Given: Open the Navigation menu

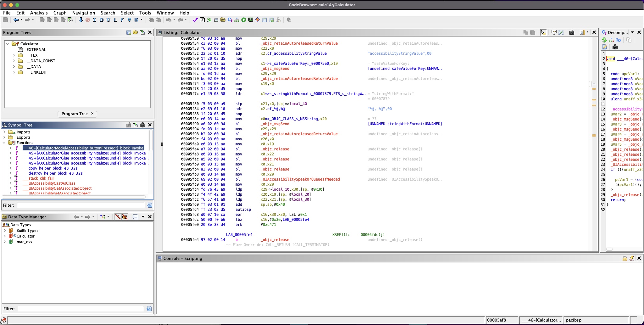Looking at the screenshot, I should point(84,13).
